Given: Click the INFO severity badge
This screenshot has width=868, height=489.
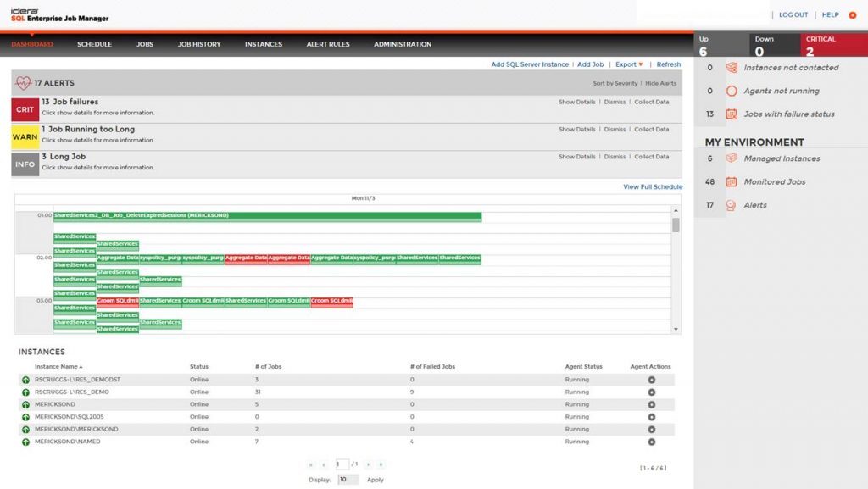Looking at the screenshot, I should point(25,164).
